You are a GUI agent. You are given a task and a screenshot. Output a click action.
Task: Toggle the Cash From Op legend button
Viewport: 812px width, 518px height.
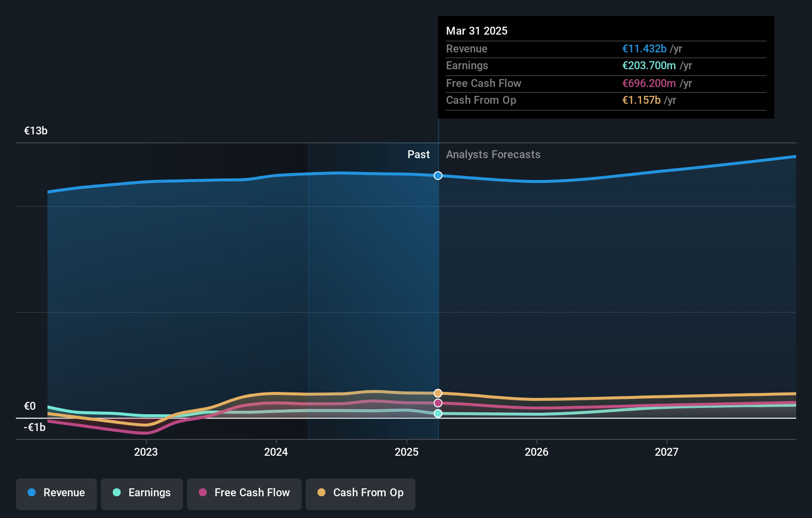361,494
